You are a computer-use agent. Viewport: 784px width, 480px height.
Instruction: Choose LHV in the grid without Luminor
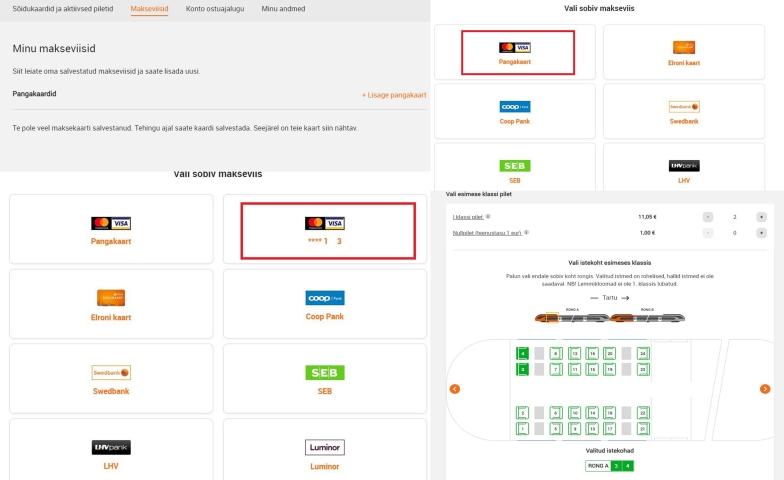(684, 168)
